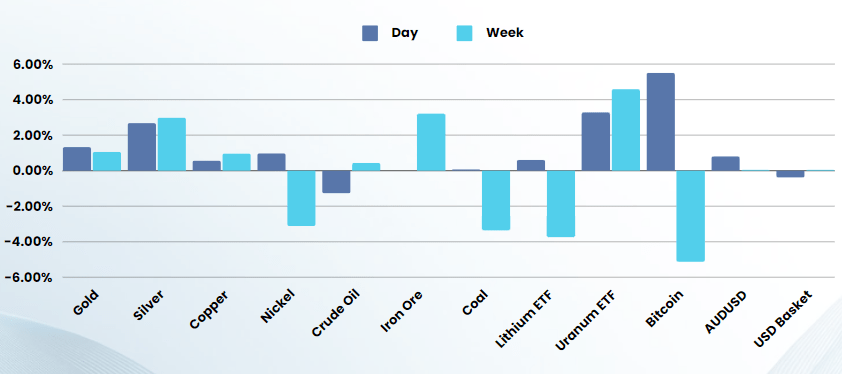Click the light blue Week legend swatch
842x374 pixels.
click(464, 33)
